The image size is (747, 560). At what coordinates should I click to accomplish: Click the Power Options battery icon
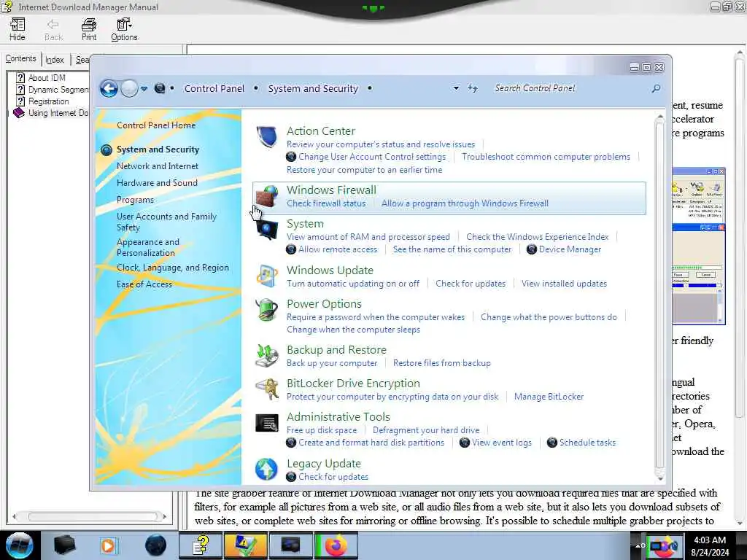[x=266, y=309]
